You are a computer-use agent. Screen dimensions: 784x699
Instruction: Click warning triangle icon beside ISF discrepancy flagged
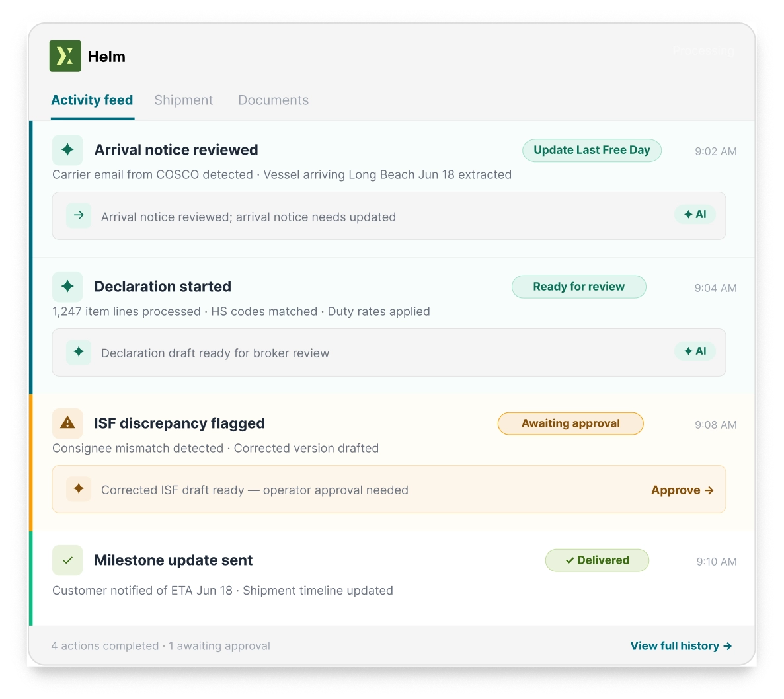pos(67,423)
